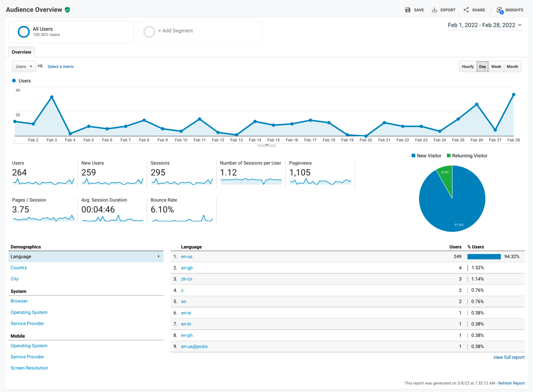Screen dimensions: 533x392
Task: Click the view full report link
Action: pos(509,357)
